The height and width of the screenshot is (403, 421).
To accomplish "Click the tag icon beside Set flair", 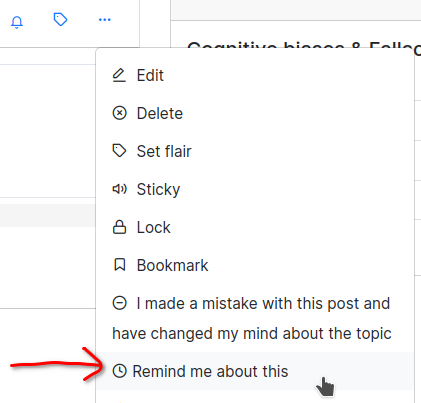I will click(x=119, y=151).
